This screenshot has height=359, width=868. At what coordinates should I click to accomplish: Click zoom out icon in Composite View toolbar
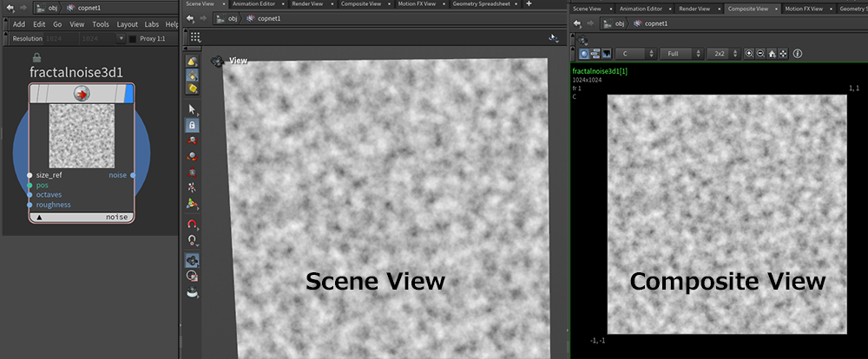[761, 54]
